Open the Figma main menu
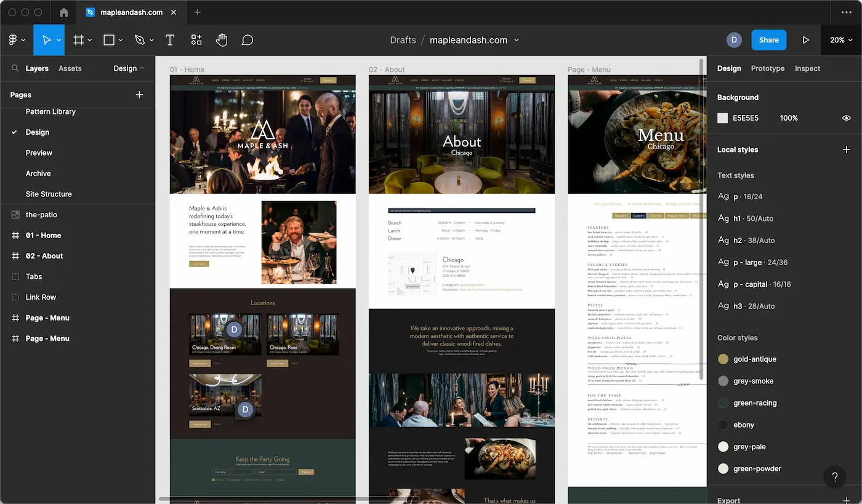 pyautogui.click(x=13, y=40)
